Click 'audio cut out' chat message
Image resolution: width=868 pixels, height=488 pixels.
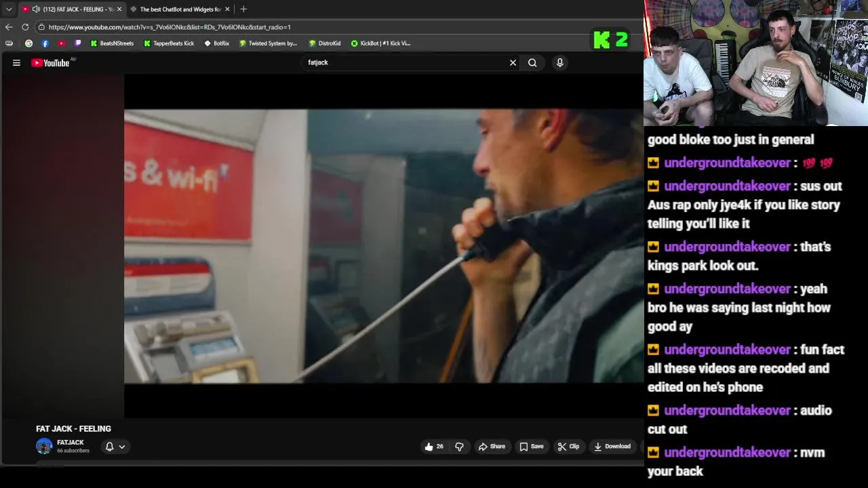coord(739,420)
